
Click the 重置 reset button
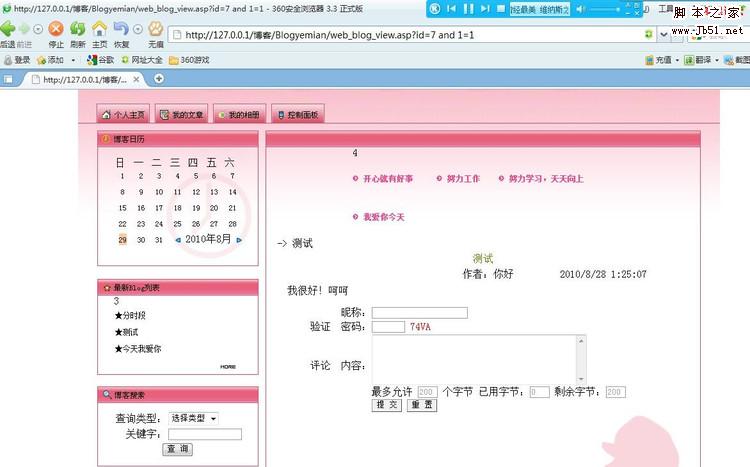click(x=422, y=405)
